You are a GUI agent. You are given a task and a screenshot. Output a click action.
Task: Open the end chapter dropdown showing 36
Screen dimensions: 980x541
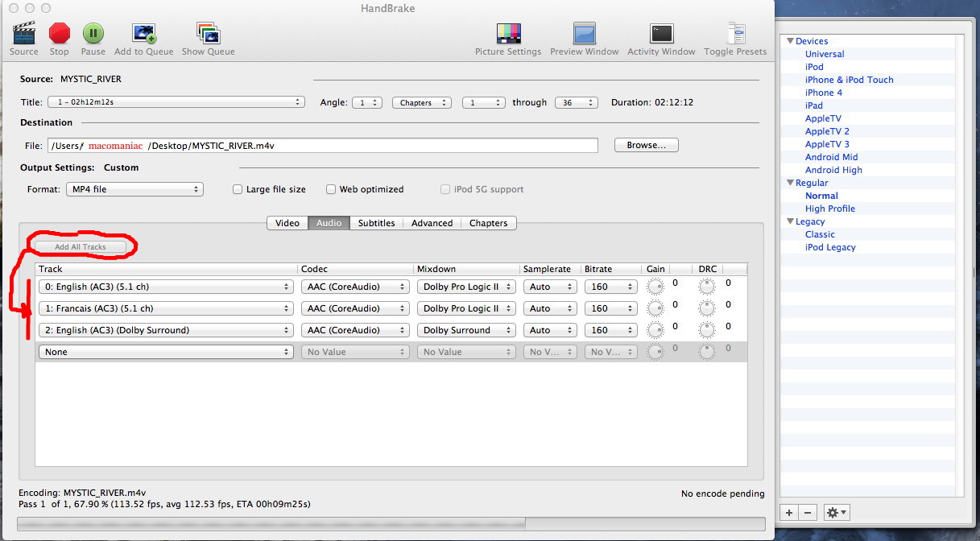(x=577, y=102)
